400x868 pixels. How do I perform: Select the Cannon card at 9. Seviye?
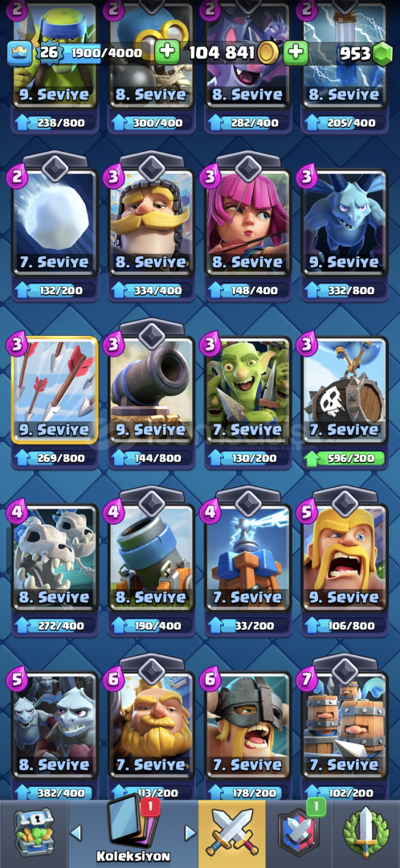click(x=151, y=390)
